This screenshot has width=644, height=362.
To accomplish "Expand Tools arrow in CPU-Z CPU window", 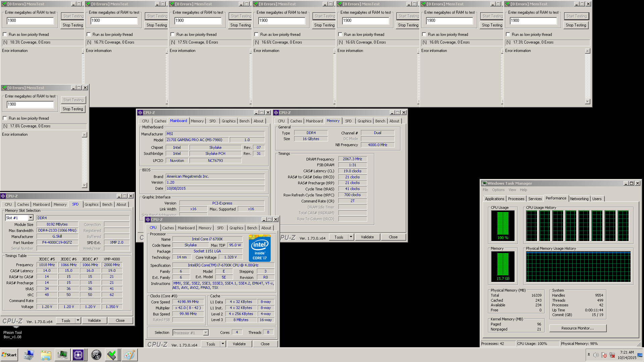I will click(223, 344).
